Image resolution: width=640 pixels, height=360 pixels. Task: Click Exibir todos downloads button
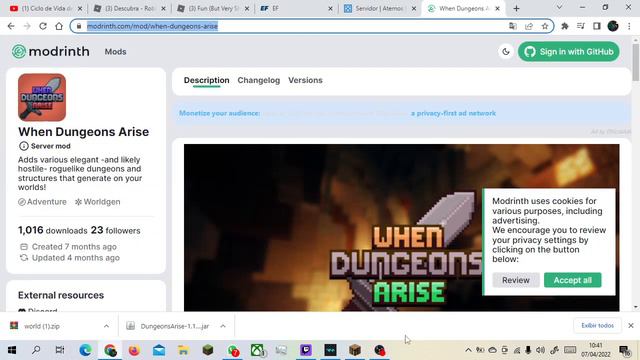pos(598,326)
